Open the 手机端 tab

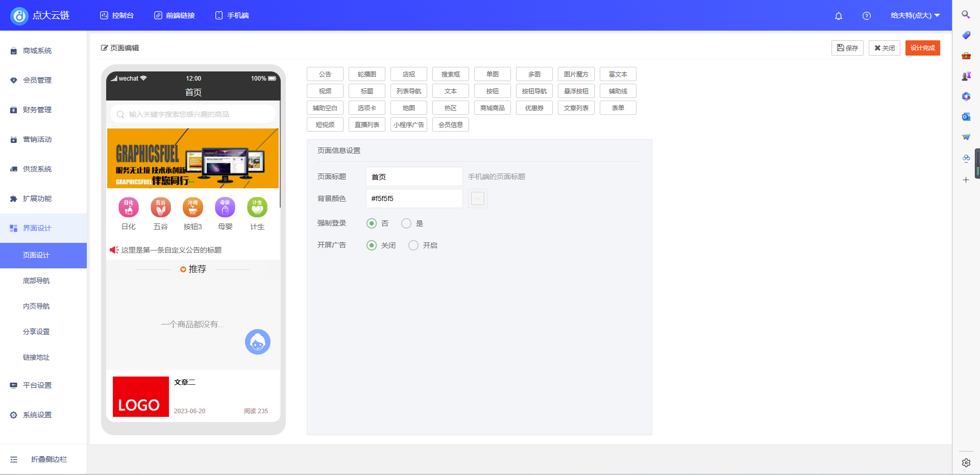click(x=232, y=15)
